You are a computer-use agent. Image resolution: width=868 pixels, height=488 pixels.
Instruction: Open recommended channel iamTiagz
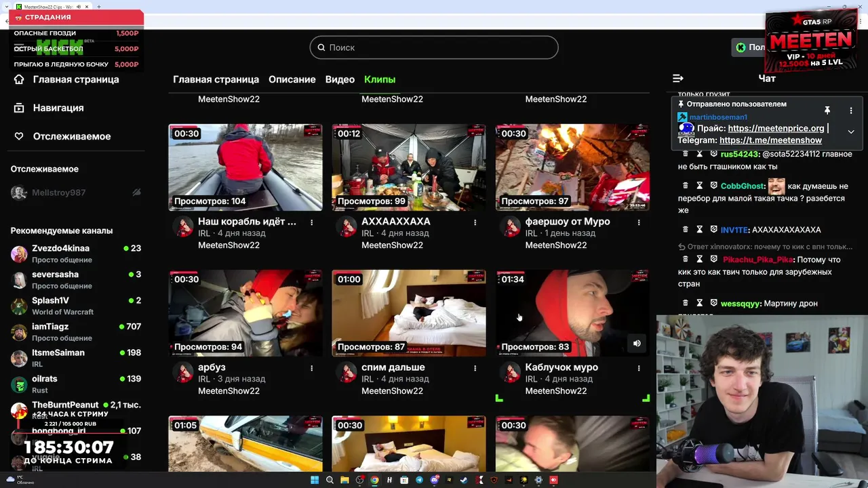75,332
